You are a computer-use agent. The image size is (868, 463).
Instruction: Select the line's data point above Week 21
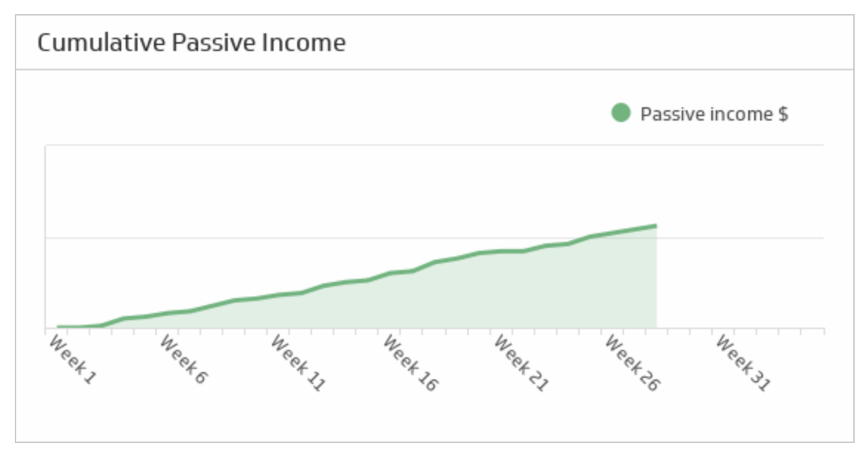click(501, 251)
